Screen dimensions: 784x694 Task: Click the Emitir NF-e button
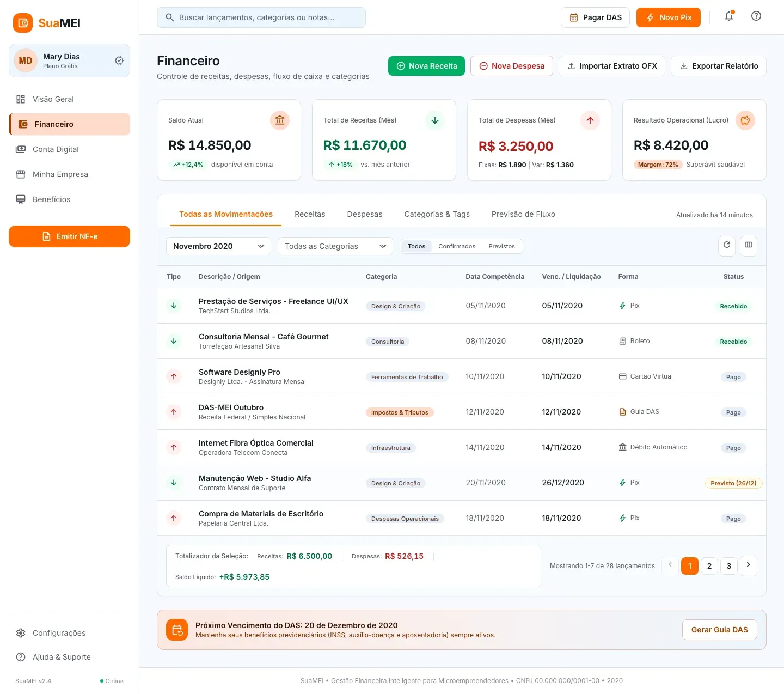[69, 236]
